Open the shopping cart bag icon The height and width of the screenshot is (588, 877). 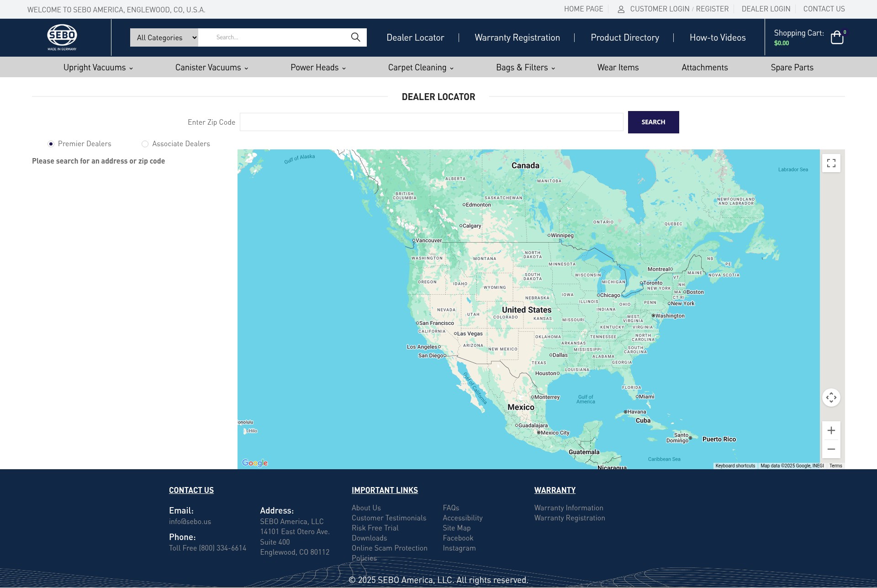point(837,37)
